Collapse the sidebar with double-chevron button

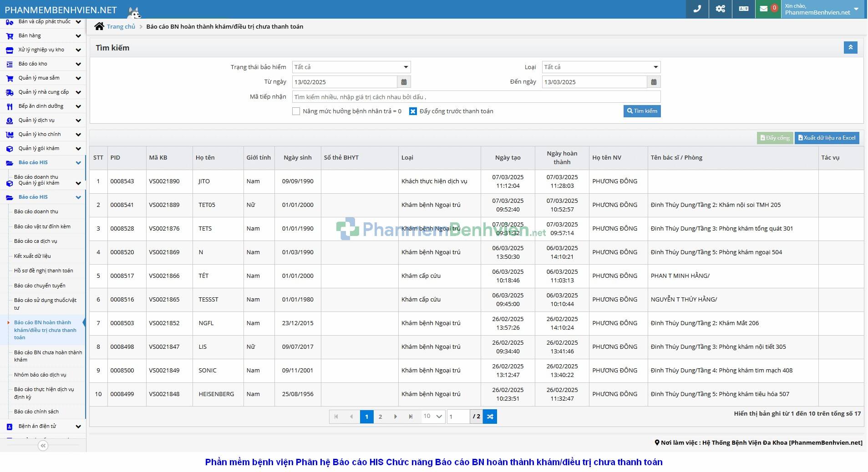[43, 446]
